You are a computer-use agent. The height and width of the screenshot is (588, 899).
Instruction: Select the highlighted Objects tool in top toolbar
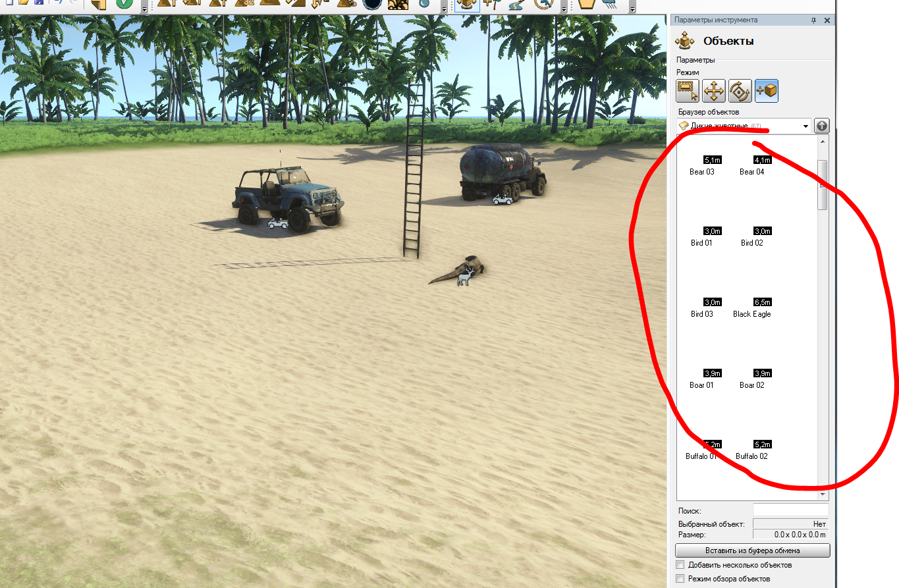pyautogui.click(x=466, y=5)
